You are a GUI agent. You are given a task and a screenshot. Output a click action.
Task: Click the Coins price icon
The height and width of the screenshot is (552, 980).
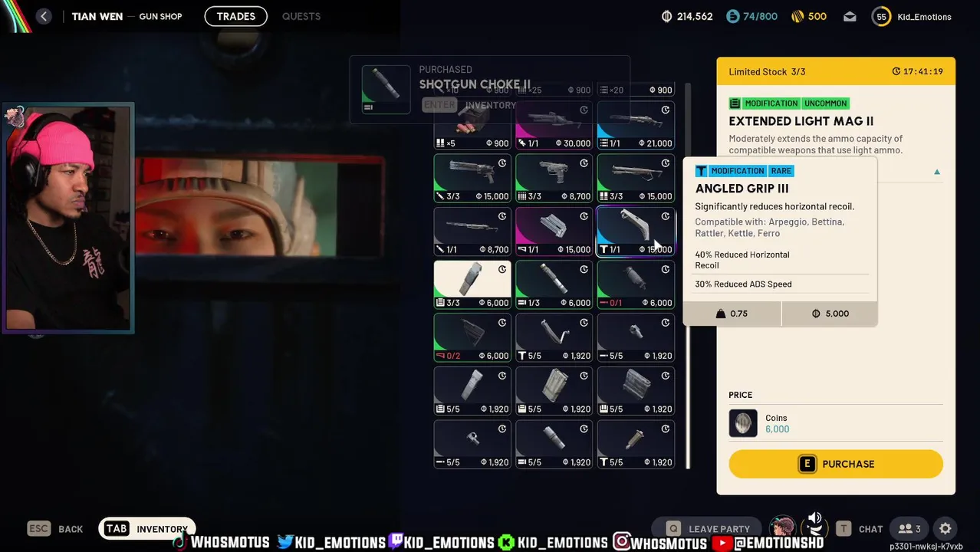point(743,423)
